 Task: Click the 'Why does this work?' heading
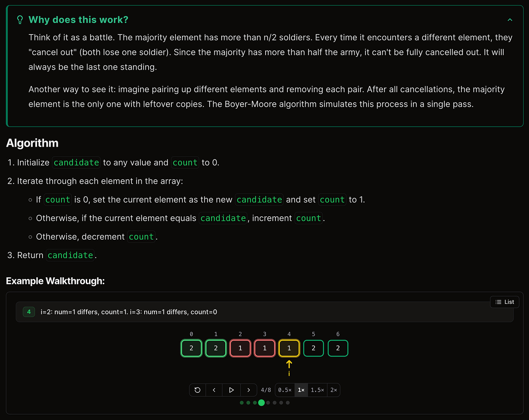click(78, 20)
